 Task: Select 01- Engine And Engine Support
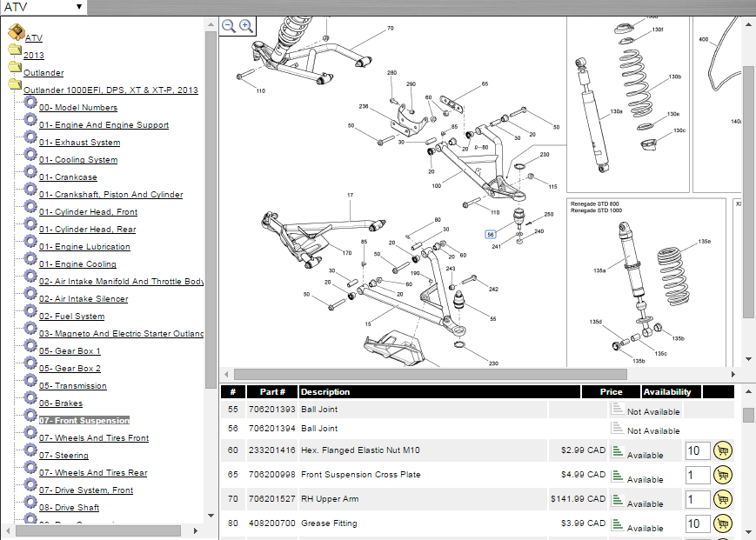pos(104,124)
